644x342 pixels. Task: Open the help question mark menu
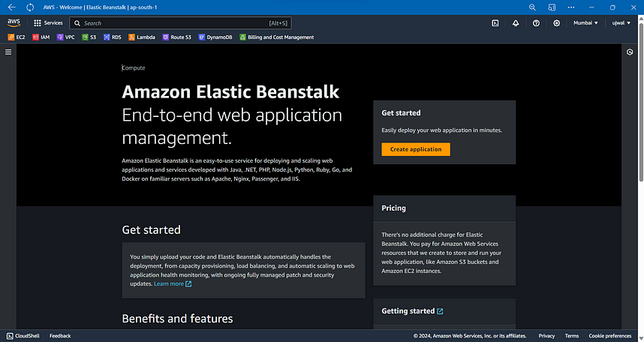click(536, 23)
